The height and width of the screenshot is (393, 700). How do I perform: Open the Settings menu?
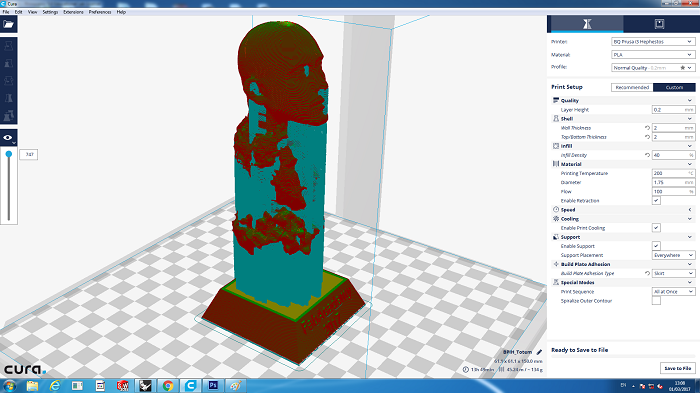pyautogui.click(x=50, y=12)
